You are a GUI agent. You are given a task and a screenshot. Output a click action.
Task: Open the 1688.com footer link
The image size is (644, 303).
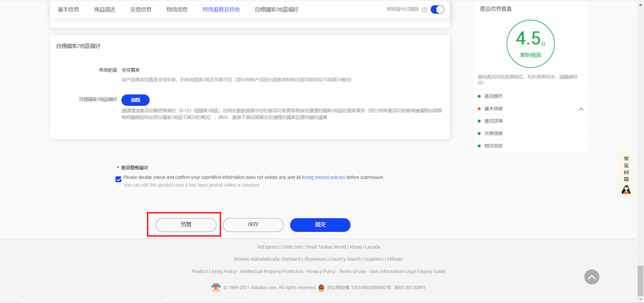click(292, 247)
